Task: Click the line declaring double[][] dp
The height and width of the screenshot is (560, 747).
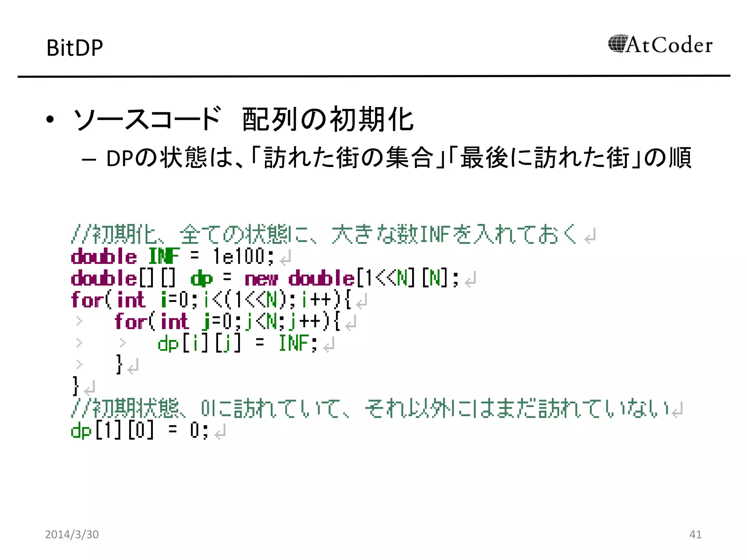Action: pyautogui.click(x=265, y=278)
